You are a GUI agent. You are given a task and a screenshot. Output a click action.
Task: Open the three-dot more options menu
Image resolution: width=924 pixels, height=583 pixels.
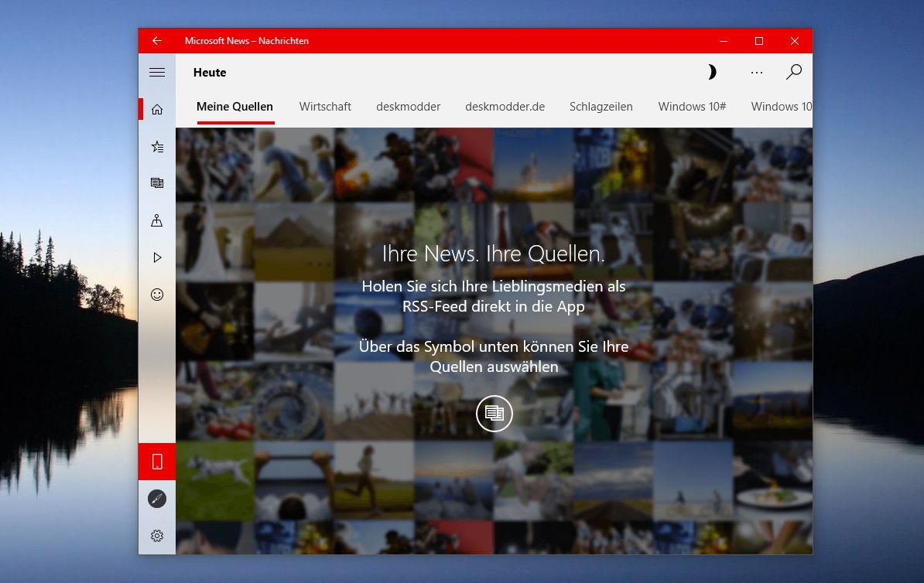point(757,73)
